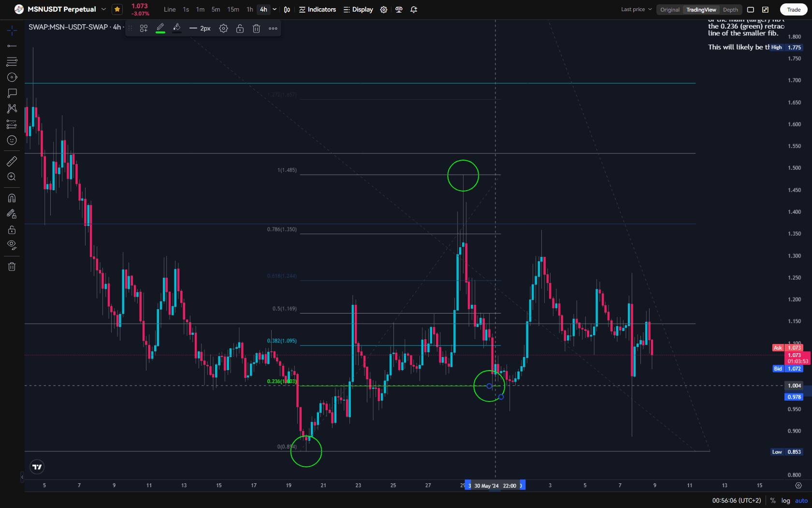Create a price alert with bell icon
The image size is (812, 508).
click(x=414, y=10)
